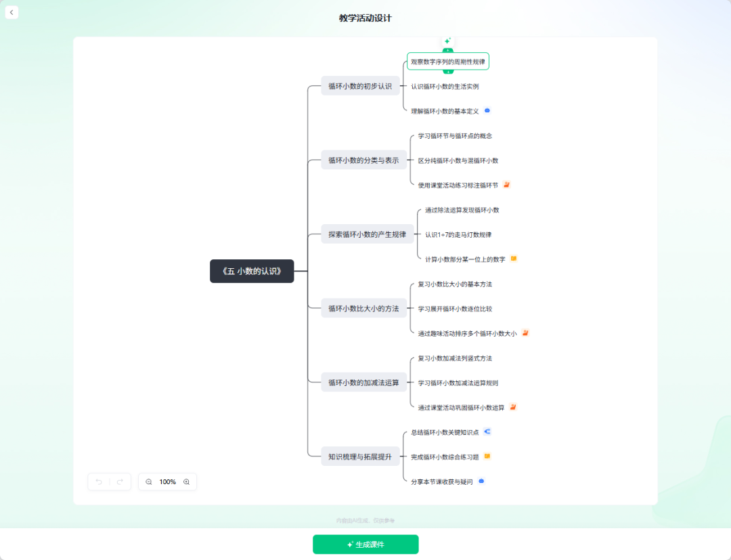This screenshot has height=560, width=731.
Task: Click the yellow icon beside 计算小数部分某一位上的数字
Action: pos(514,259)
